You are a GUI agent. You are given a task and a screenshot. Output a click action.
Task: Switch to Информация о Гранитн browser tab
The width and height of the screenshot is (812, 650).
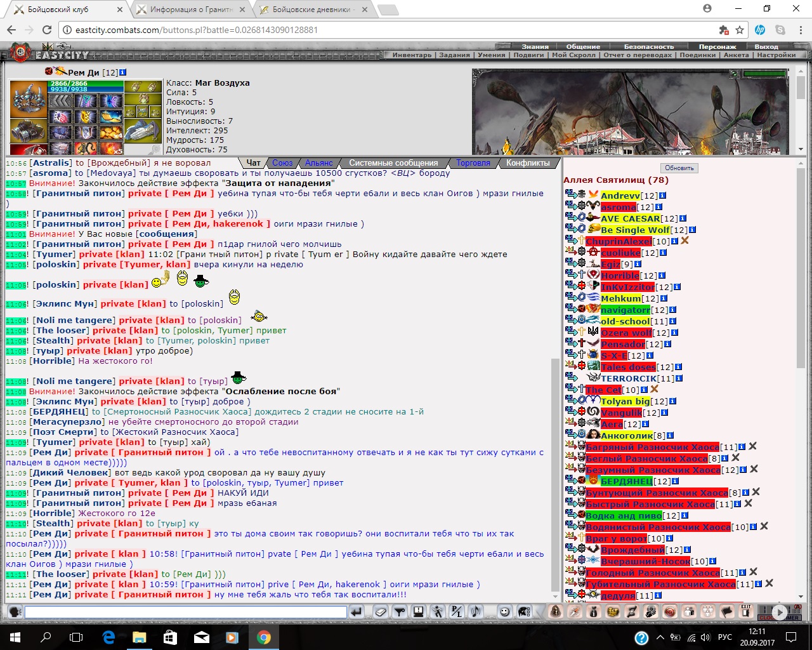(x=192, y=10)
